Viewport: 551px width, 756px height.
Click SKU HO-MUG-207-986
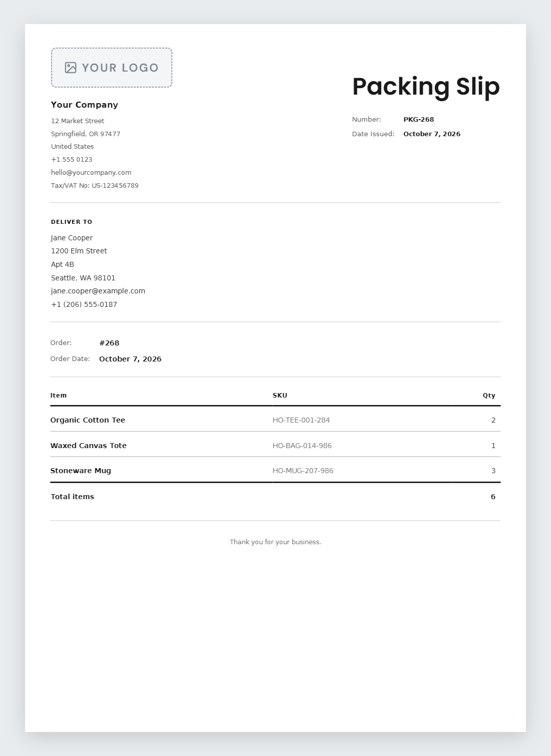(x=303, y=471)
